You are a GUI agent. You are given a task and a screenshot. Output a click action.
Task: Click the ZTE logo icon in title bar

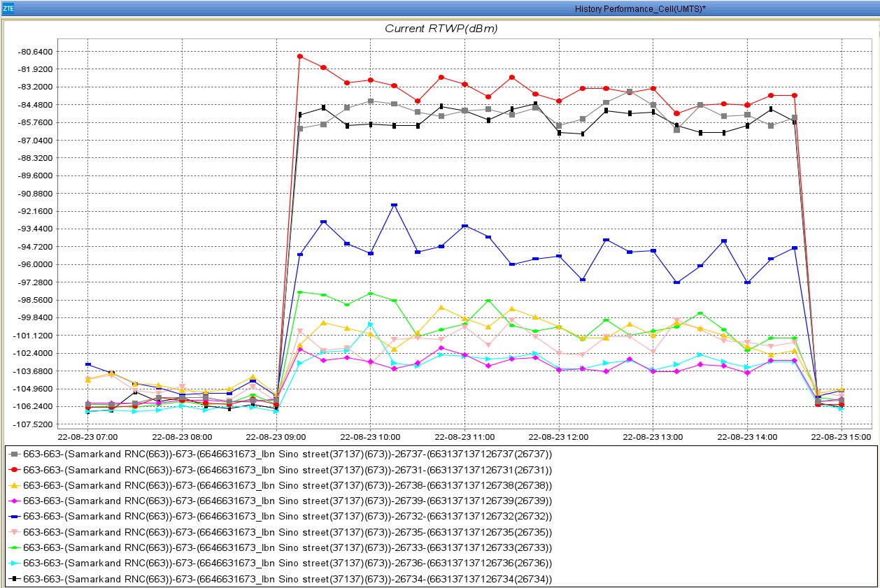coord(8,8)
